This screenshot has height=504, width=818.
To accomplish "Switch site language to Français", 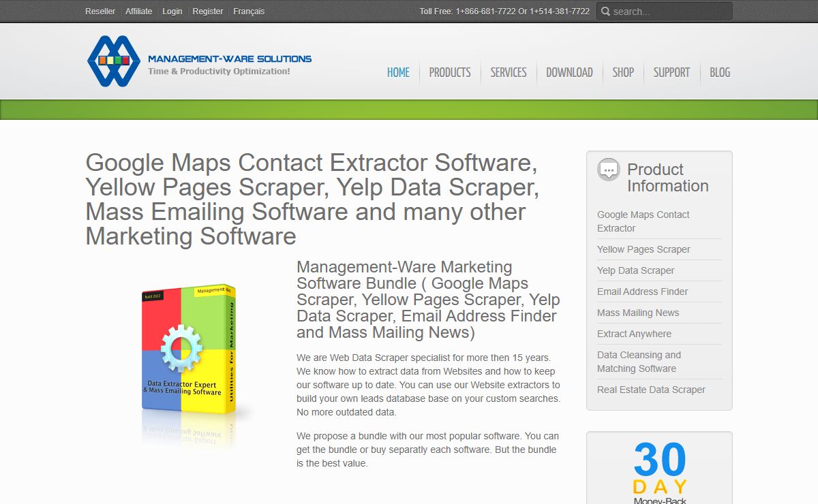I will (249, 11).
